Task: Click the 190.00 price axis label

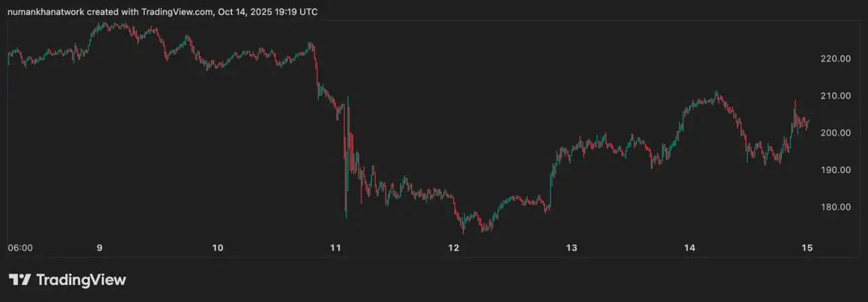Action: [x=835, y=170]
